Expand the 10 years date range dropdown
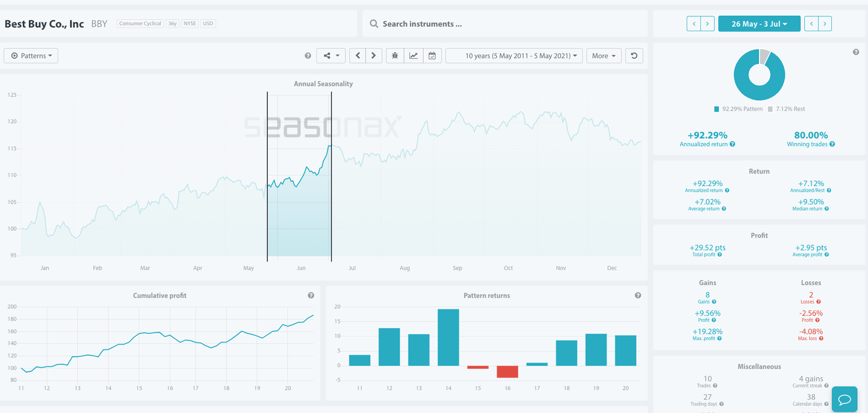Viewport: 868px width, 413px height. tap(514, 56)
